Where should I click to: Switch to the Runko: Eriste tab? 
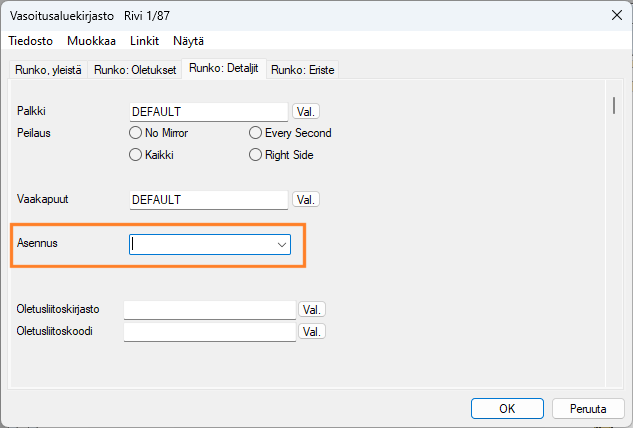(x=303, y=70)
